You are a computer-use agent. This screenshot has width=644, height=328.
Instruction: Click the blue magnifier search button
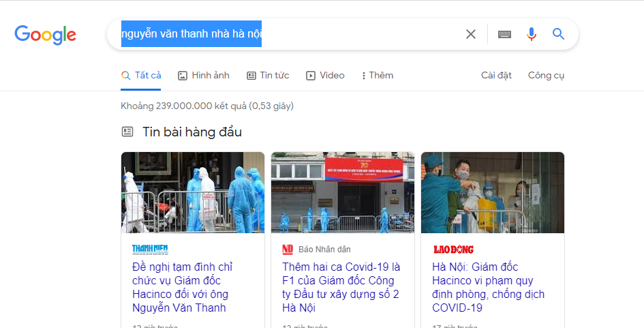tap(558, 33)
